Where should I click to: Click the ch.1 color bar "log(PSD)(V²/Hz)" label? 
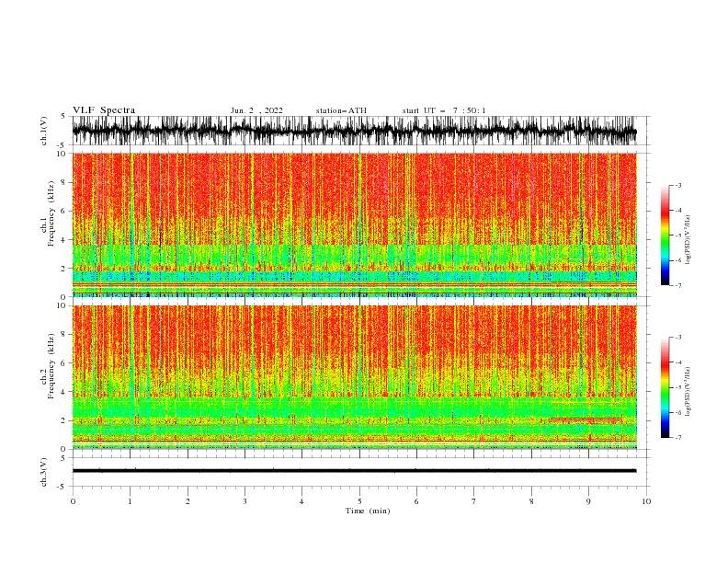[x=688, y=239]
